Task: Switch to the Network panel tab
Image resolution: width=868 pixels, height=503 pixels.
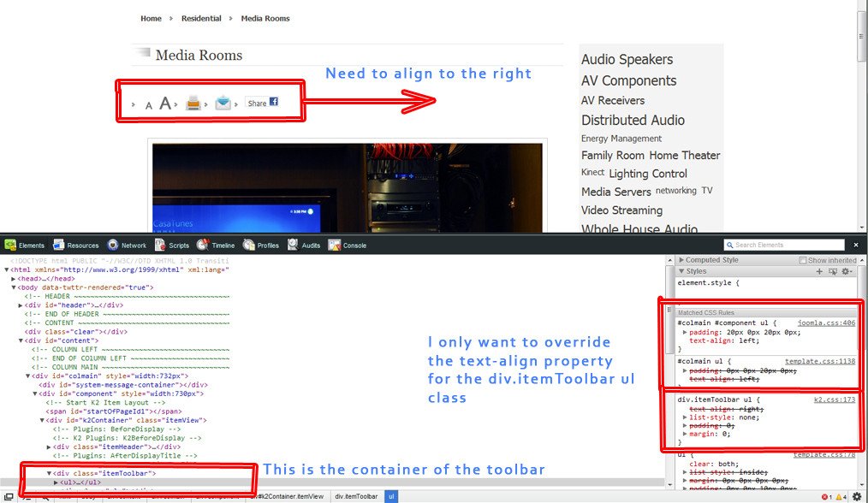Action: point(128,246)
